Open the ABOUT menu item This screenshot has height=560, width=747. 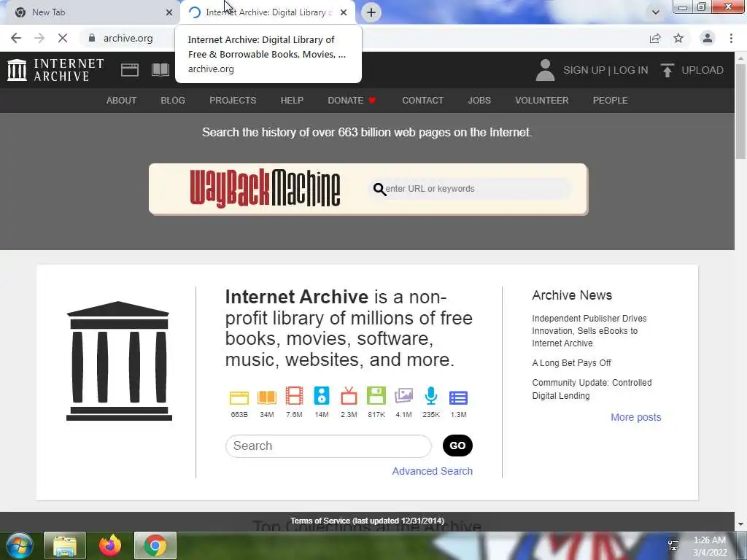(x=121, y=101)
